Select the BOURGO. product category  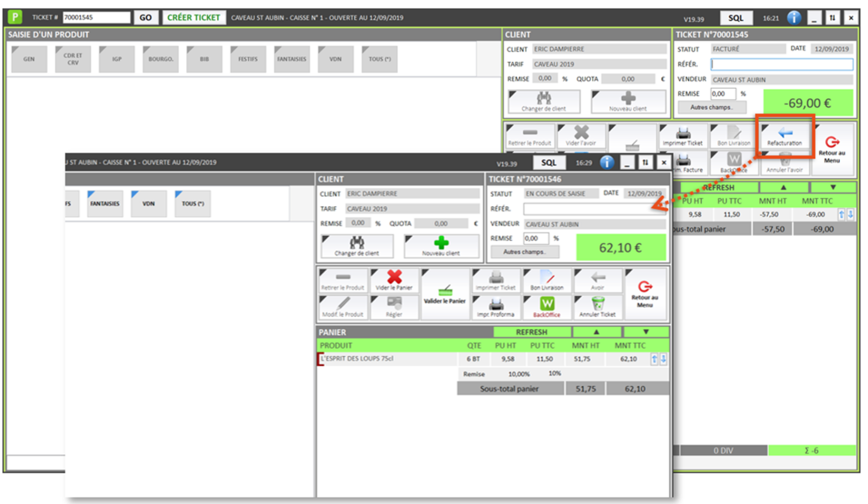point(160,59)
